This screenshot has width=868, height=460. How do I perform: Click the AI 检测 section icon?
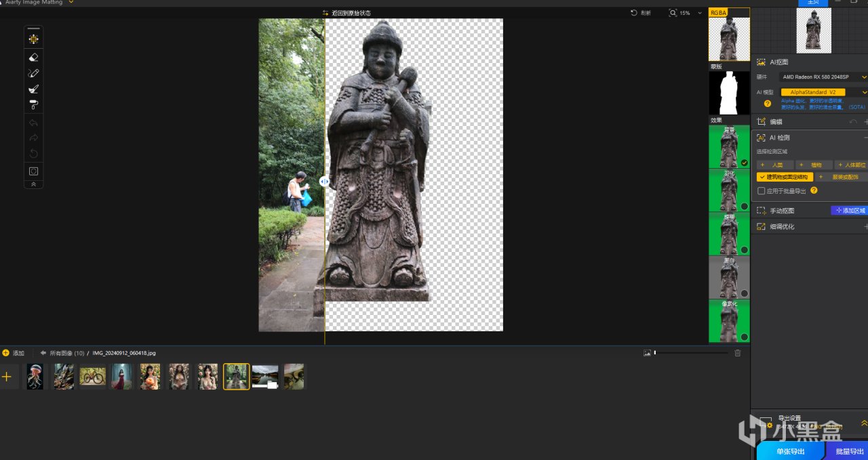coord(762,138)
